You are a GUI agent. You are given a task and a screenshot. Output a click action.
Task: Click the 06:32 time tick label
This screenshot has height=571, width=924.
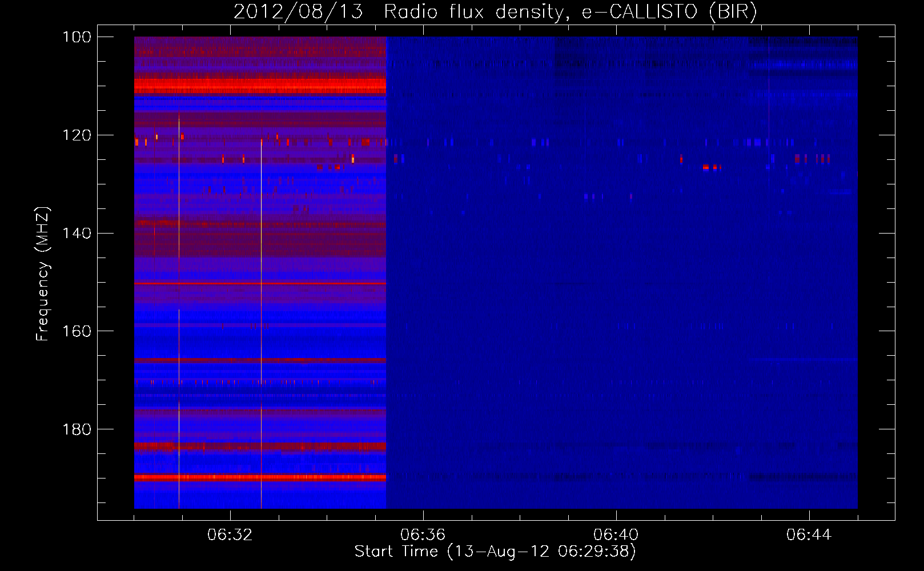pos(230,535)
